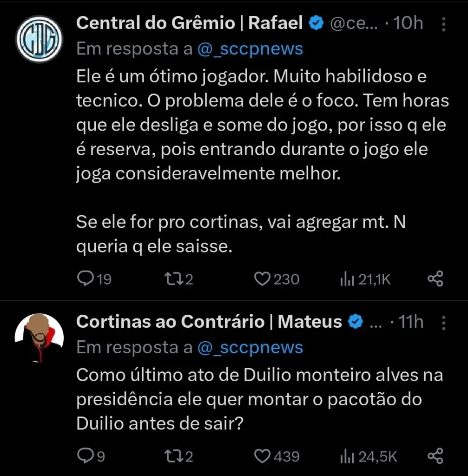Share the Central do Grêmio tweet
This screenshot has height=476, width=468.
click(x=435, y=279)
